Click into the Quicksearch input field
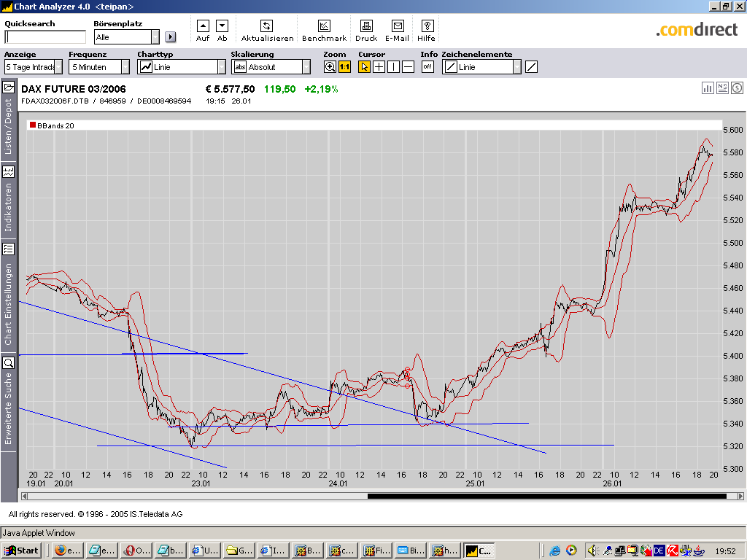This screenshot has height=560, width=747. pyautogui.click(x=45, y=37)
